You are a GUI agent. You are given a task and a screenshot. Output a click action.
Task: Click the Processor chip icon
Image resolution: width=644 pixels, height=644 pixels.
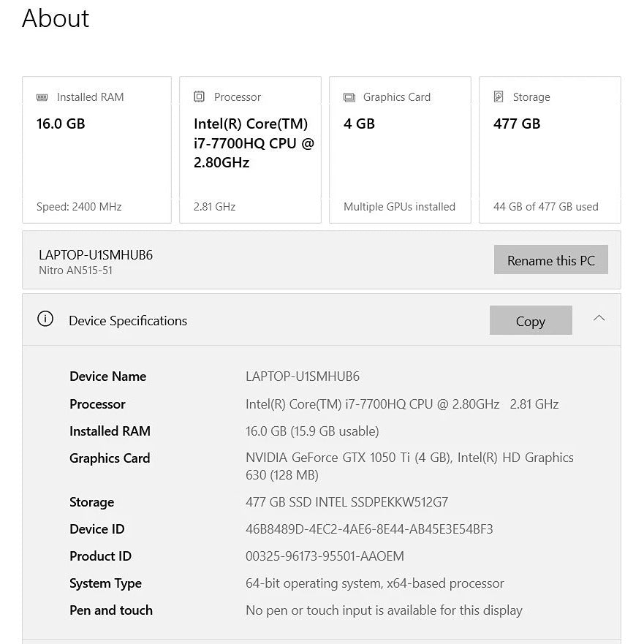(x=199, y=97)
